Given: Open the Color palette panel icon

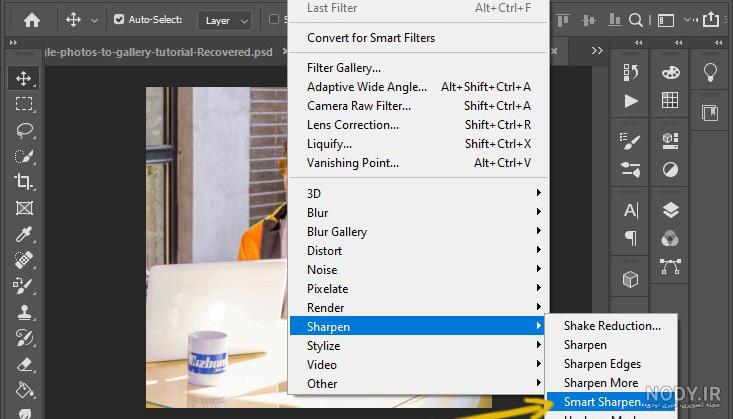Looking at the screenshot, I should coord(670,72).
